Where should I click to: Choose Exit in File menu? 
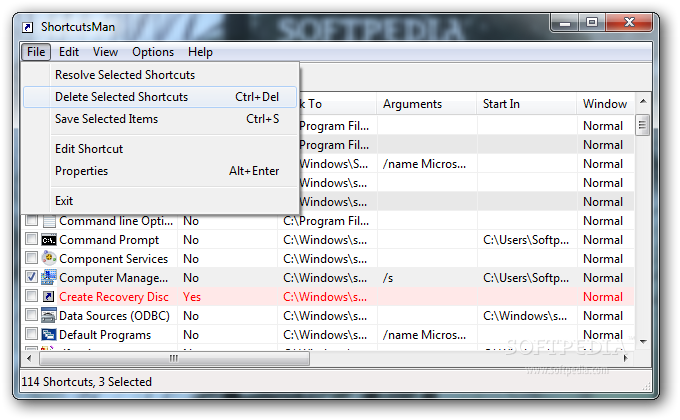[160, 201]
